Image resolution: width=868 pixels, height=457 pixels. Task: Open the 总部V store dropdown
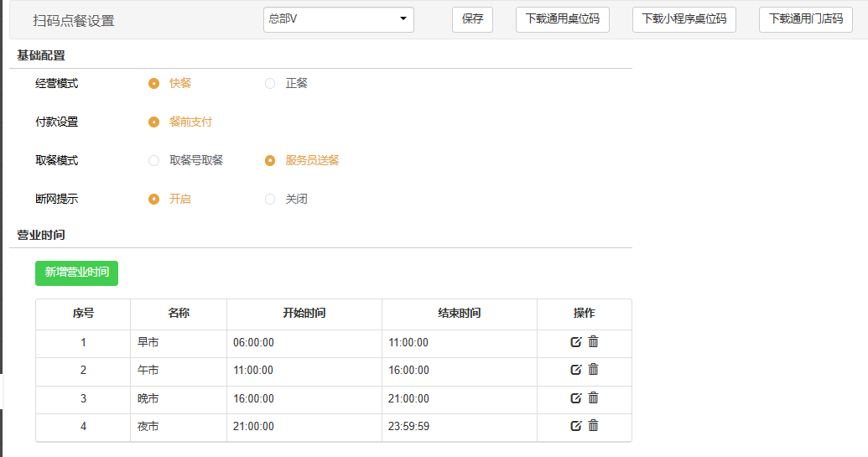click(x=338, y=19)
